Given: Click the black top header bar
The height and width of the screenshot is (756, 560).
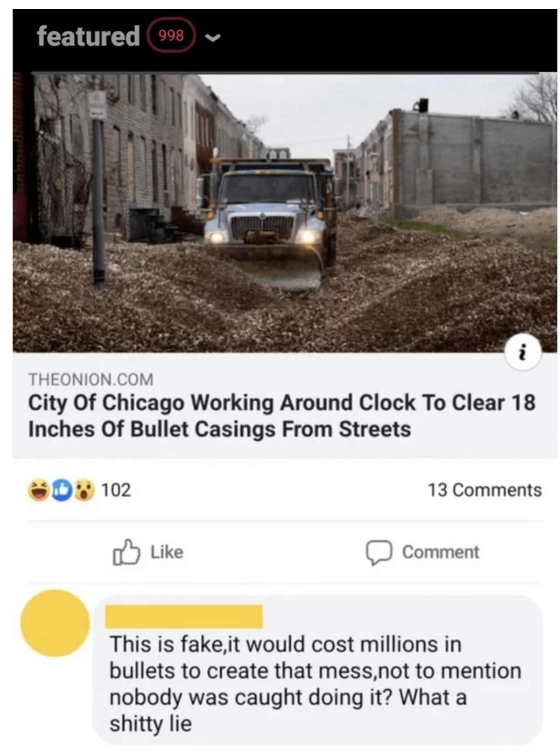Looking at the screenshot, I should (285, 40).
